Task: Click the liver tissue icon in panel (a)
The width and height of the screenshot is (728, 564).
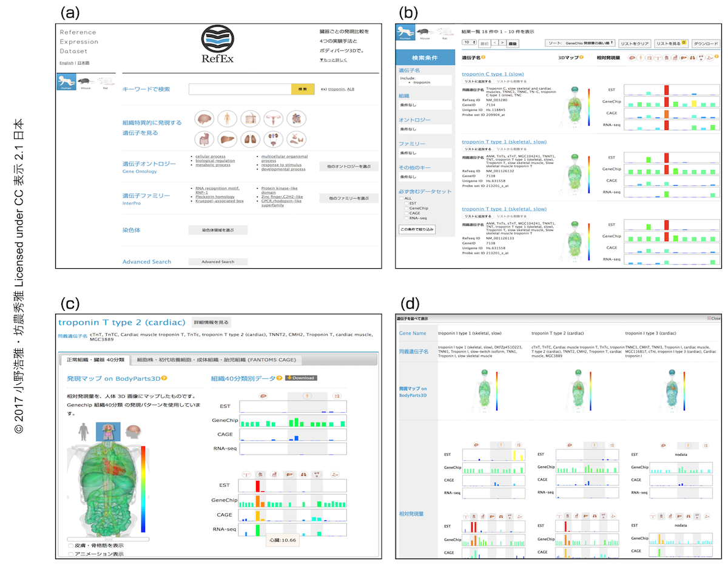Action: point(227,139)
